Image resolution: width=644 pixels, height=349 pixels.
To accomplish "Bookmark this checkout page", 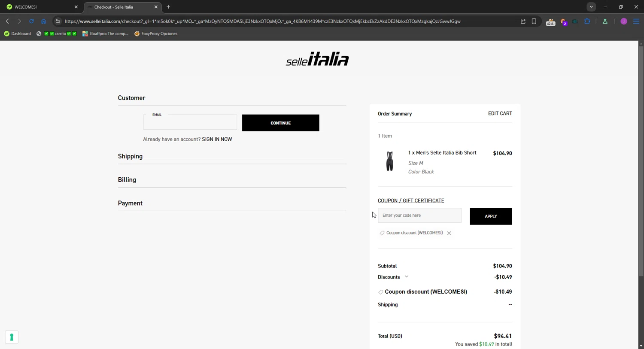I will point(534,21).
